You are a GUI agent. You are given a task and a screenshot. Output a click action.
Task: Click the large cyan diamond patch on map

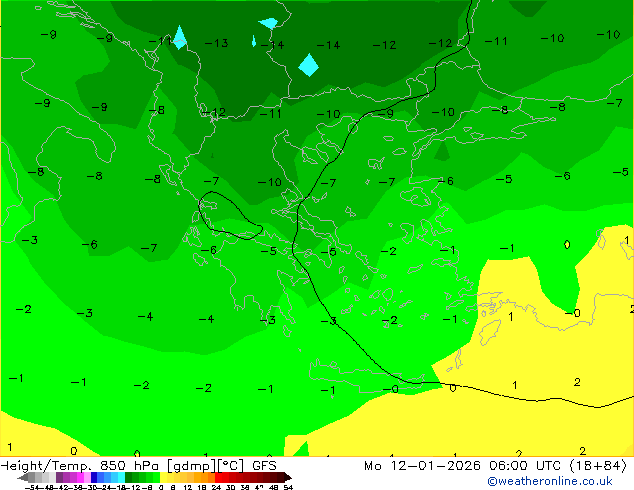pyautogui.click(x=309, y=65)
